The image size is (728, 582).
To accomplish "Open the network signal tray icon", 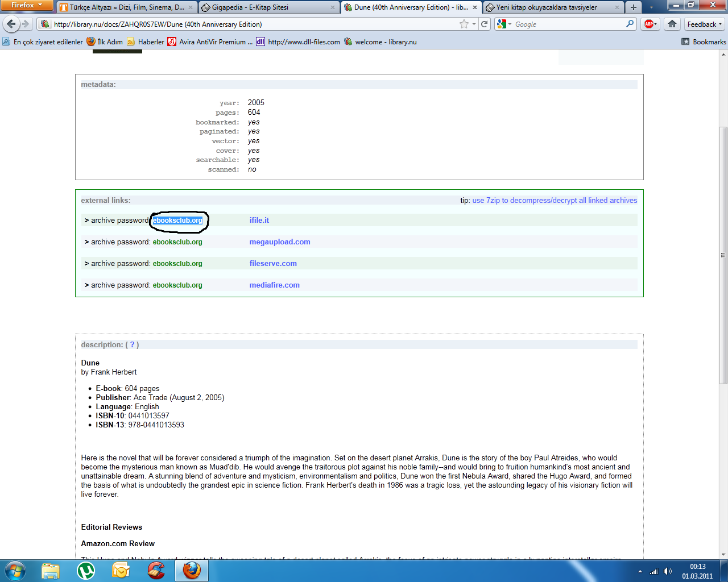I will click(x=654, y=571).
